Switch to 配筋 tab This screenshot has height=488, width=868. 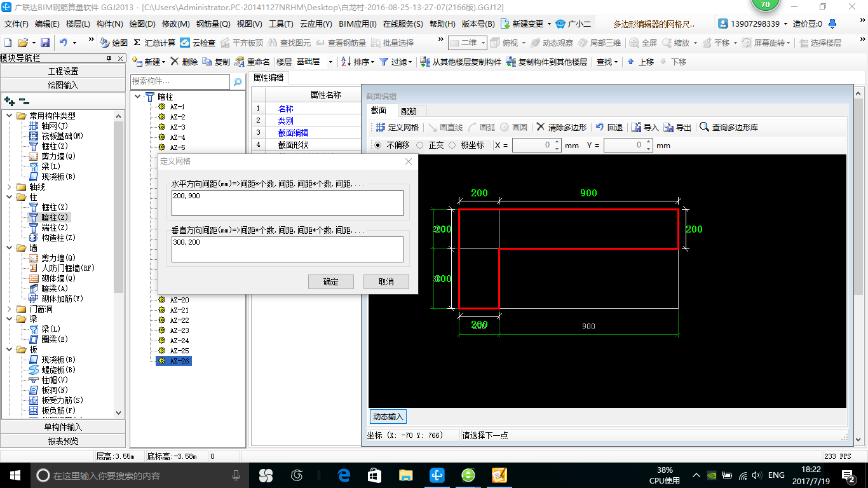pyautogui.click(x=409, y=111)
